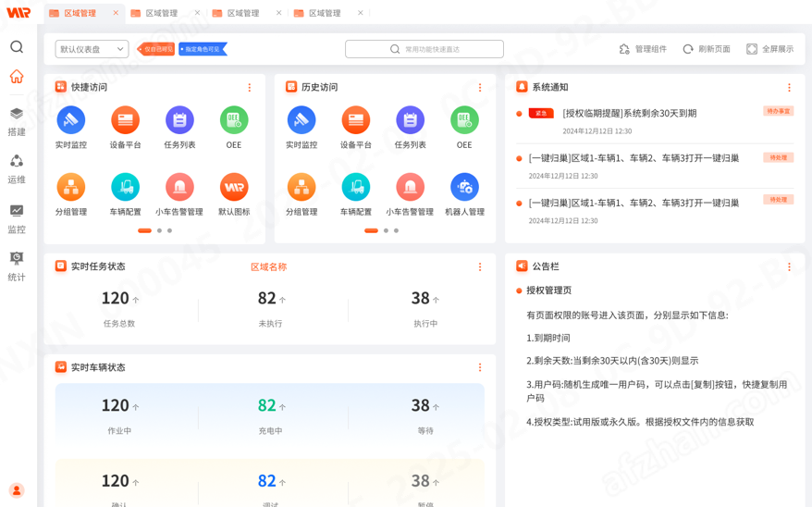This screenshot has height=507, width=812.
Task: Toggle the 指定角色可见 visibility tag
Action: point(203,49)
